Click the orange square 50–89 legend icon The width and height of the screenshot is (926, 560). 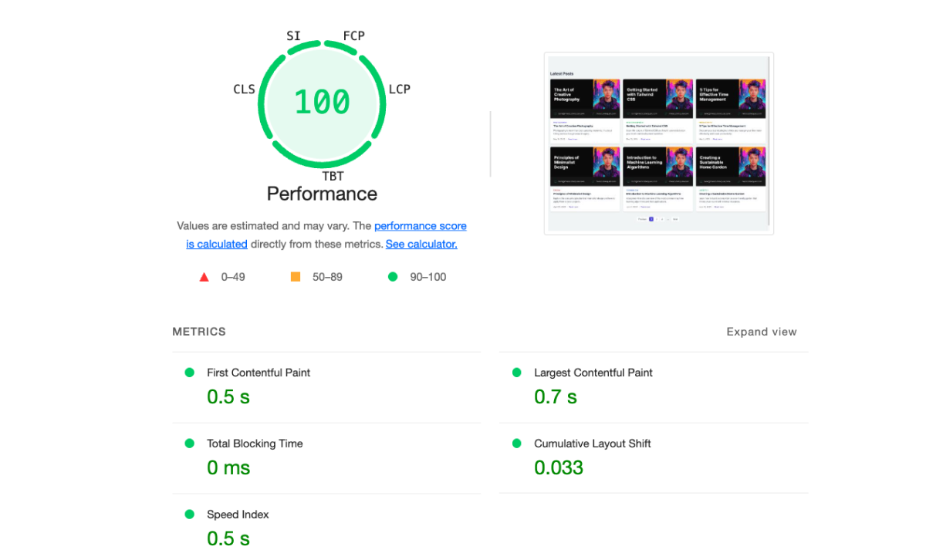pos(296,277)
